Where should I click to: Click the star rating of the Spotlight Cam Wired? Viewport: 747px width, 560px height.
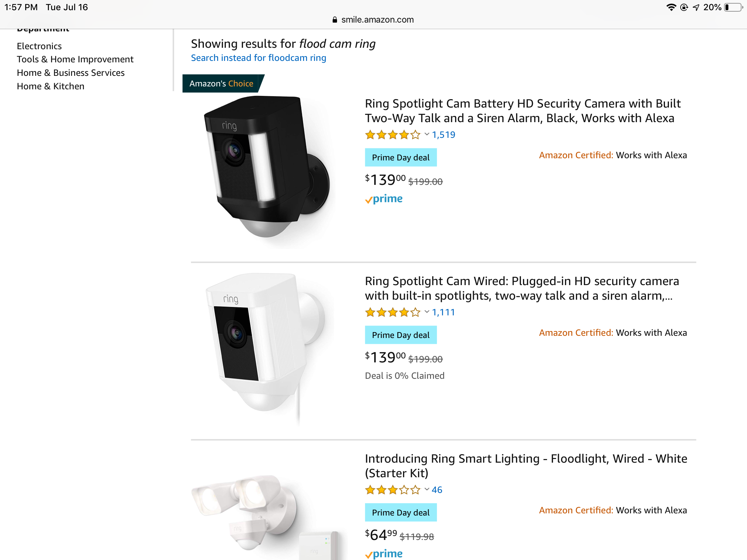[392, 312]
